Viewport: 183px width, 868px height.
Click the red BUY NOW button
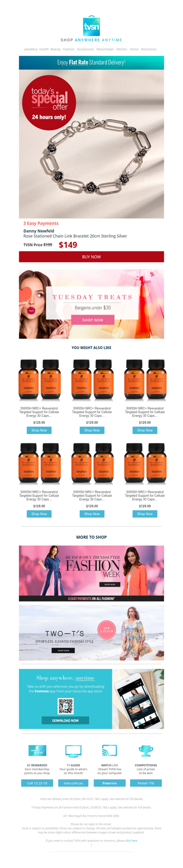coord(91,257)
